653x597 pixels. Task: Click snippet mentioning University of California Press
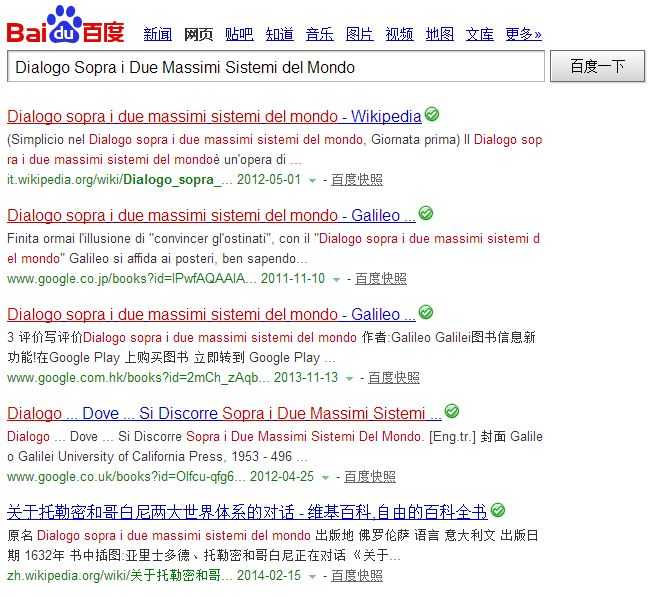pyautogui.click(x=275, y=447)
